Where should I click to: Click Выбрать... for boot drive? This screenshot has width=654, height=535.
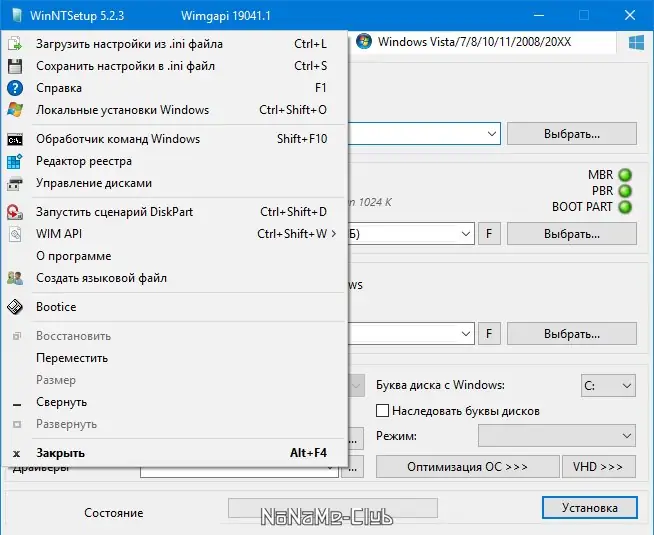pos(572,234)
